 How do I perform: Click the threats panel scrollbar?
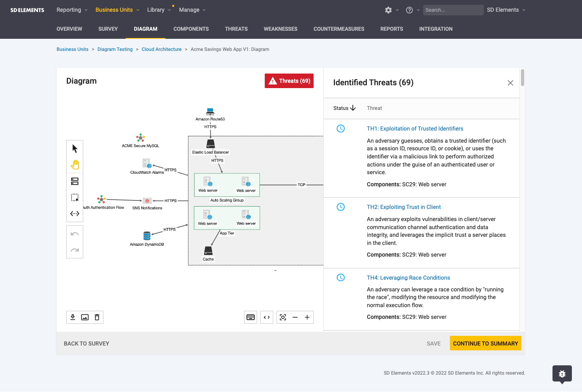[x=523, y=78]
